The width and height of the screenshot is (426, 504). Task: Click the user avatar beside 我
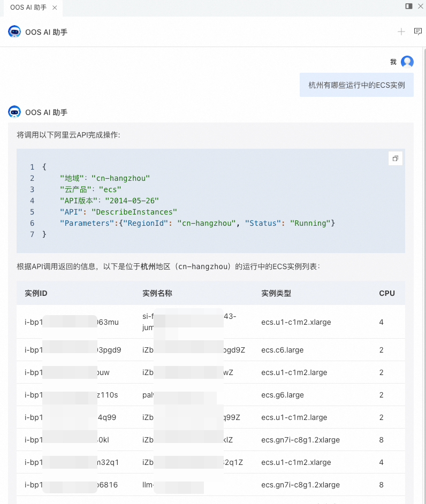click(407, 62)
